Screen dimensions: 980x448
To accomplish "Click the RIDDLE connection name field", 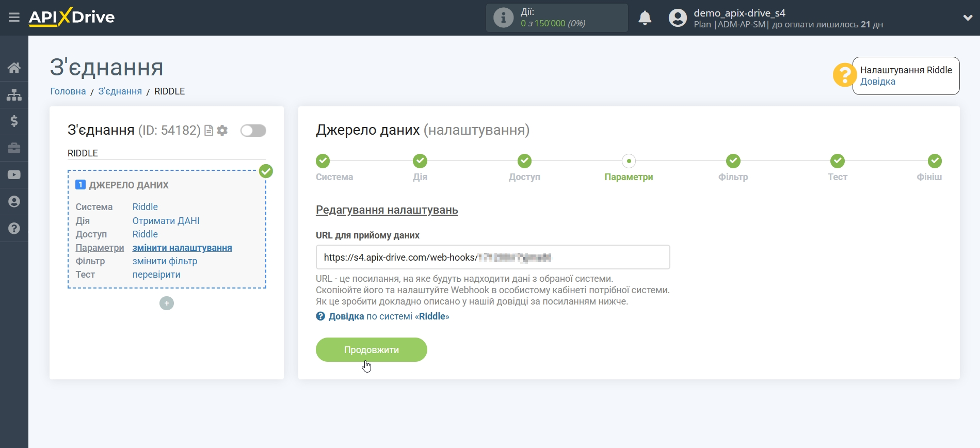I will point(167,153).
